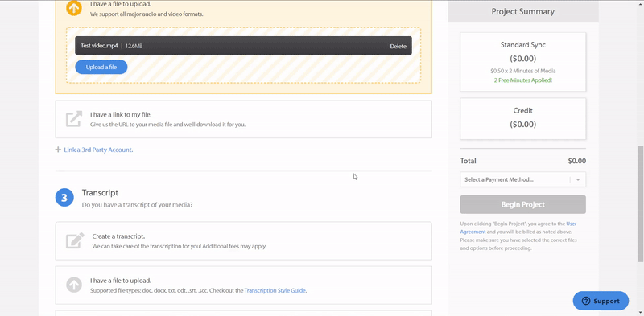The height and width of the screenshot is (316, 644).
Task: Click the plus icon beside 3rd Party Account
Action: click(58, 150)
